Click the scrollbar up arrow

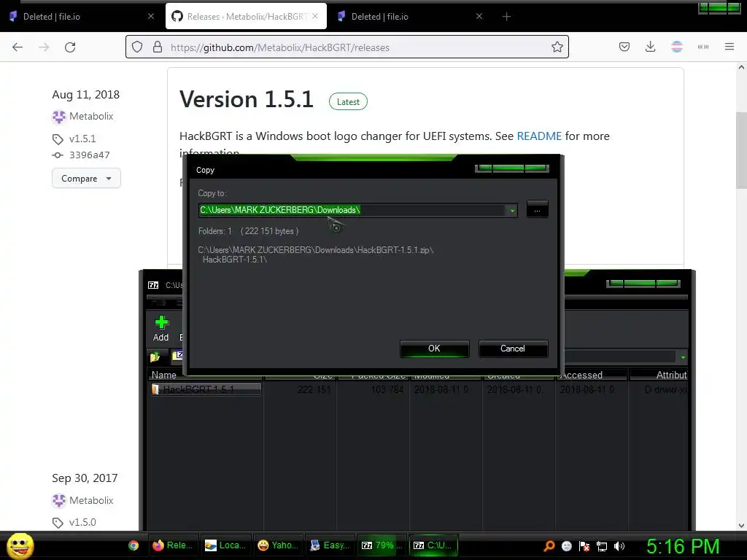(741, 68)
